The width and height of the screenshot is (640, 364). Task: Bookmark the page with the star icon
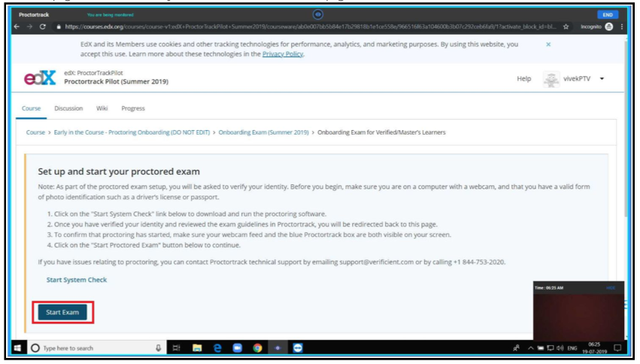click(566, 26)
